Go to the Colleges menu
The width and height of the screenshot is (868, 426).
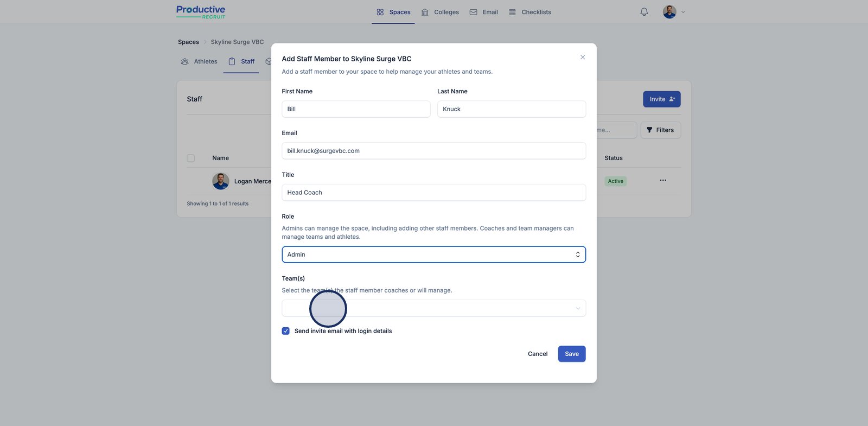point(441,12)
